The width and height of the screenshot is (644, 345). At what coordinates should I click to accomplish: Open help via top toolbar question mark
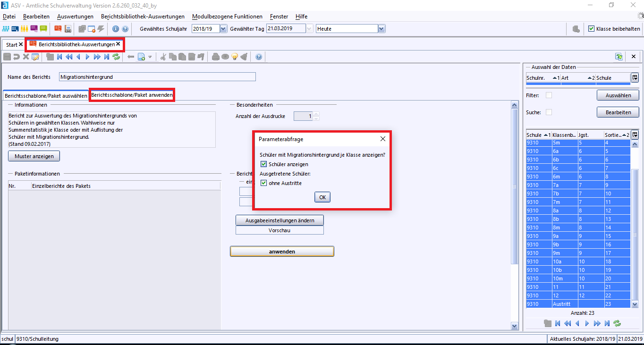[x=125, y=29]
